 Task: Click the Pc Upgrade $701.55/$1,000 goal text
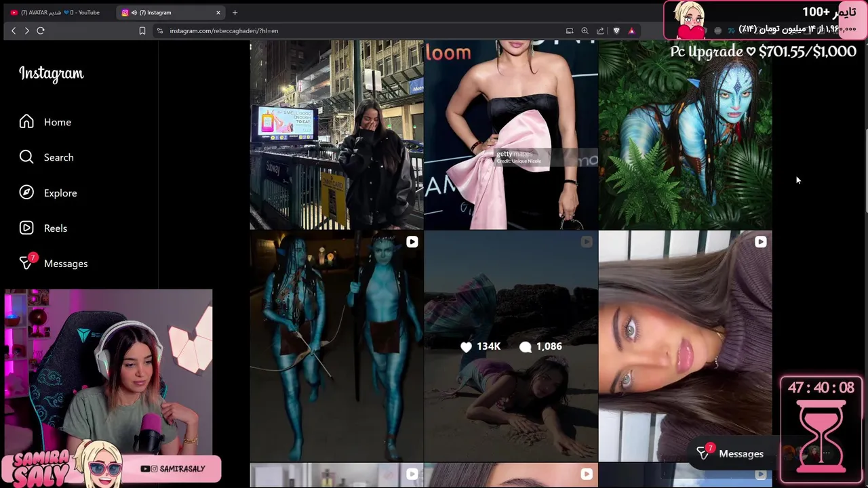763,52
